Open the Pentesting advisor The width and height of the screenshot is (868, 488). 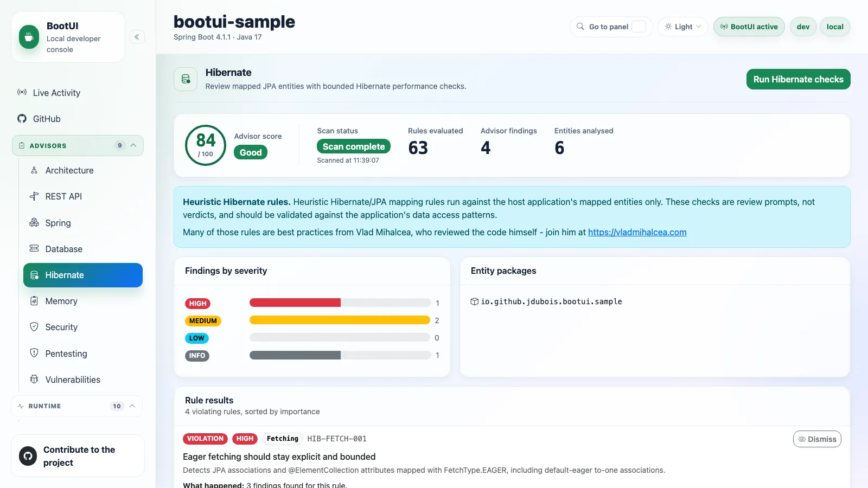pos(83,354)
